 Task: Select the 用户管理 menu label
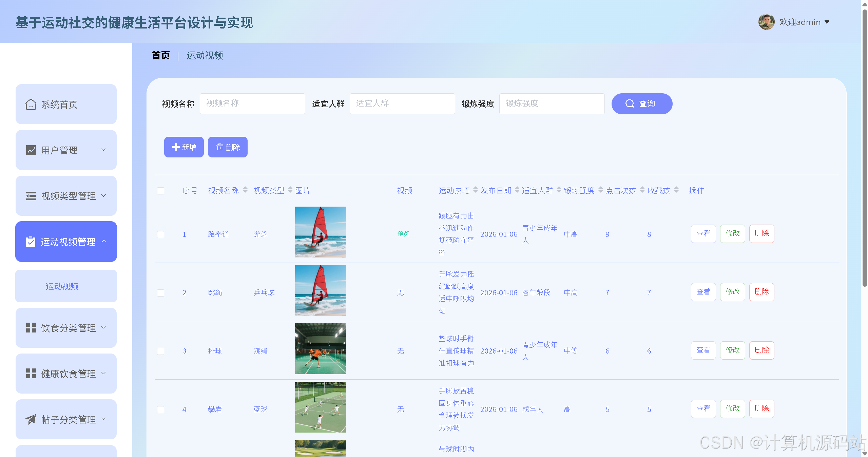click(59, 150)
